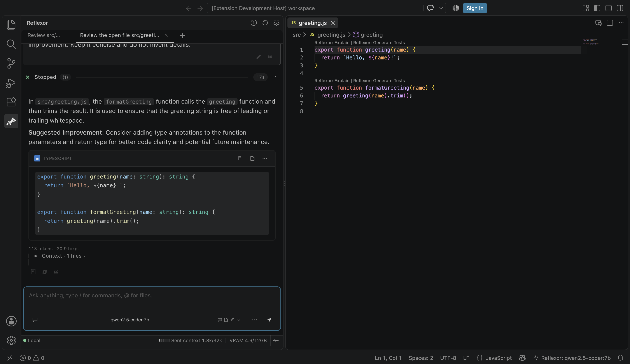Quote the user prompt message
The width and height of the screenshot is (630, 364).
click(270, 57)
